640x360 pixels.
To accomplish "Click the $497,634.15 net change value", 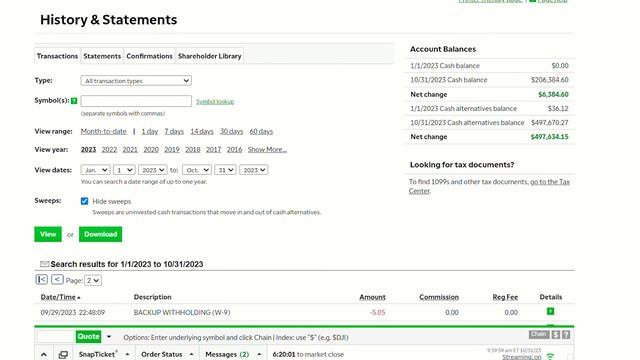I will point(549,136).
